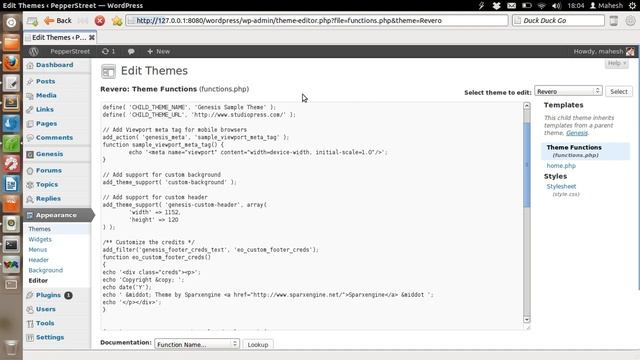The image size is (640, 360).
Task: Open Trash in the Ubuntu launcher
Action: click(x=11, y=348)
